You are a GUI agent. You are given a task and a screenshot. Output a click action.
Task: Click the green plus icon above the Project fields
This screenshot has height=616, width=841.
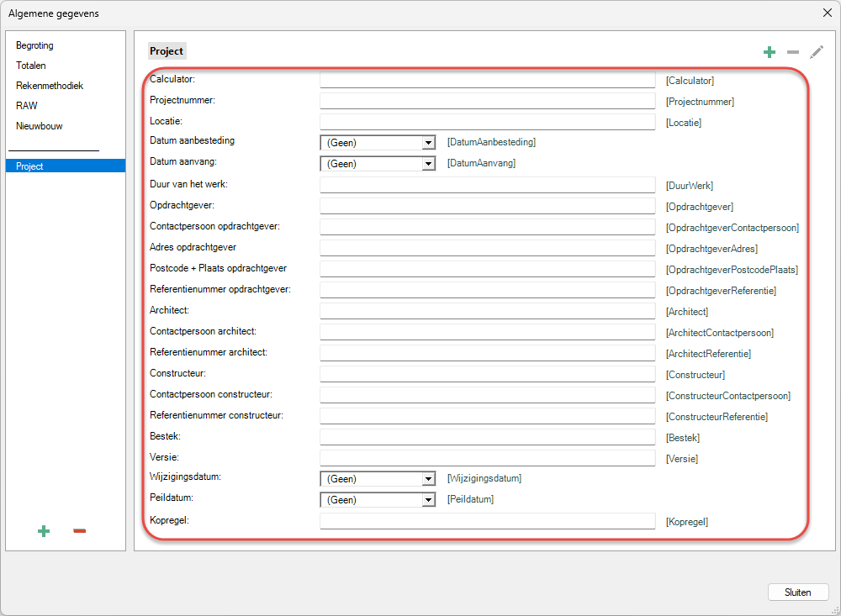(x=769, y=52)
